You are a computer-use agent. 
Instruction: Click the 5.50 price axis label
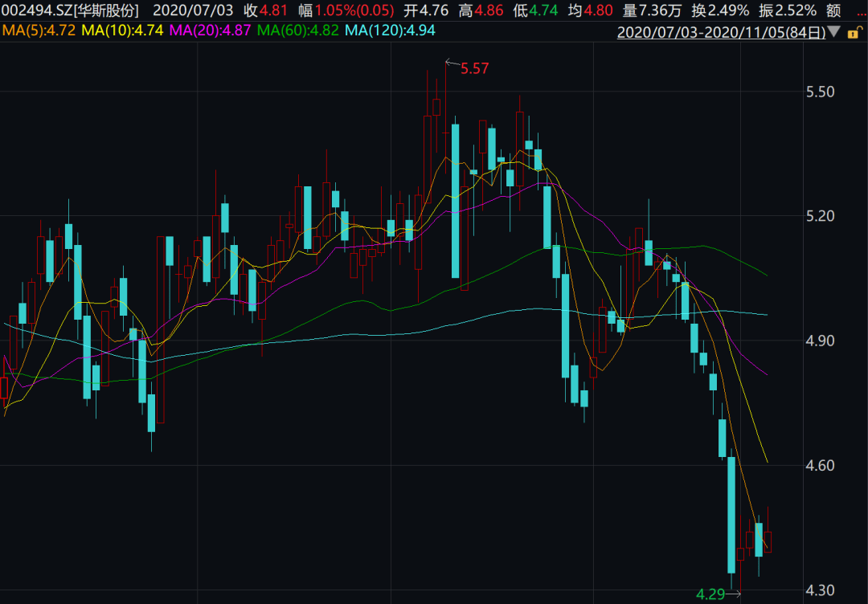pyautogui.click(x=820, y=92)
